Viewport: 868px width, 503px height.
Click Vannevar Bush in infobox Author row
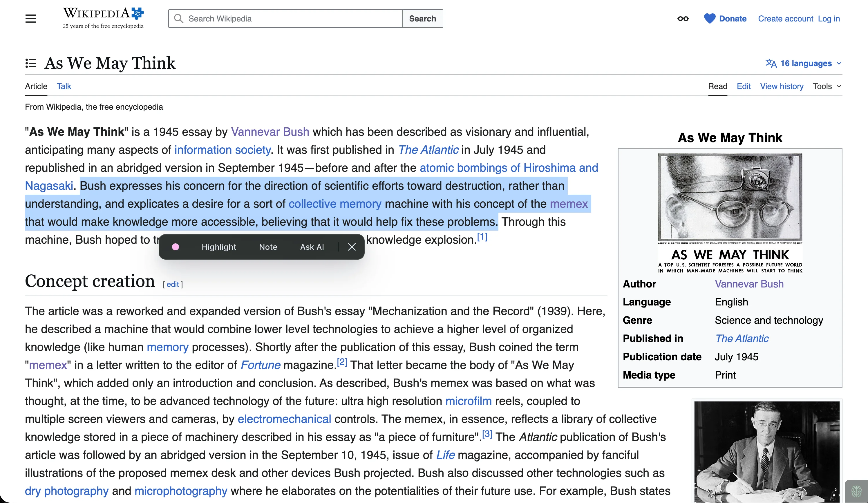click(x=749, y=284)
